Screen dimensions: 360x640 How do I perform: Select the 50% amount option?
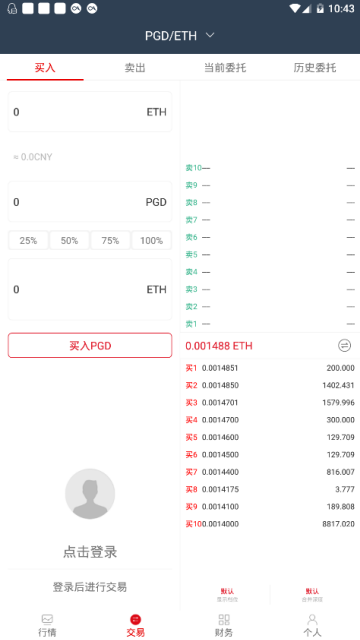(69, 240)
